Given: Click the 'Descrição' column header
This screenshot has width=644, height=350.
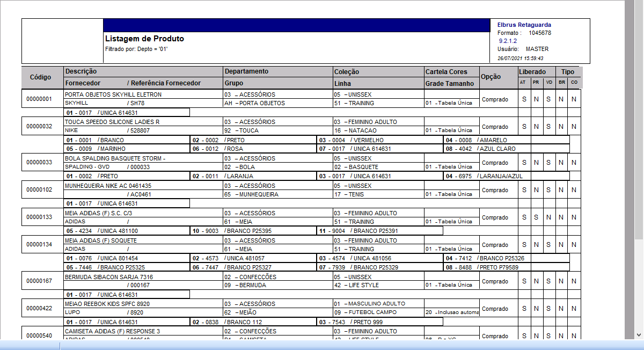Looking at the screenshot, I should 81,71.
